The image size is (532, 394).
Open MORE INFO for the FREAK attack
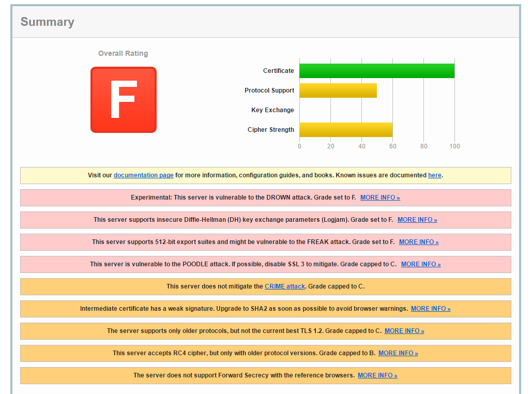418,242
